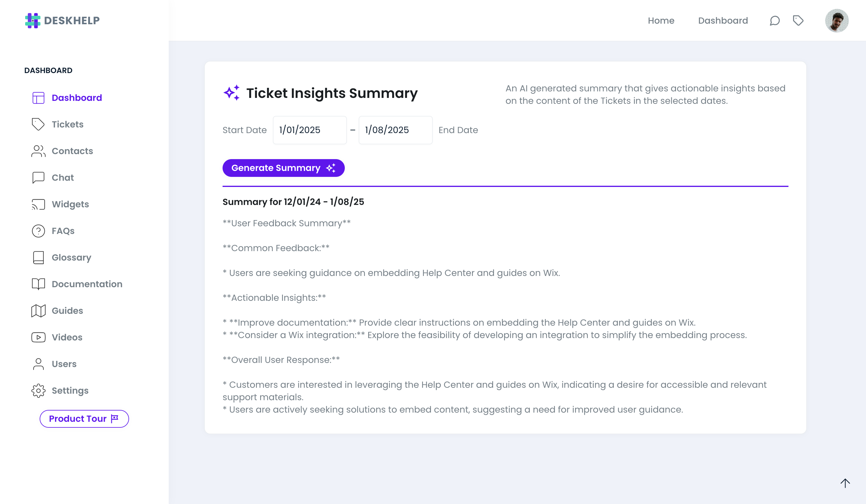The image size is (866, 504).
Task: Select the Contacts people icon
Action: click(38, 151)
